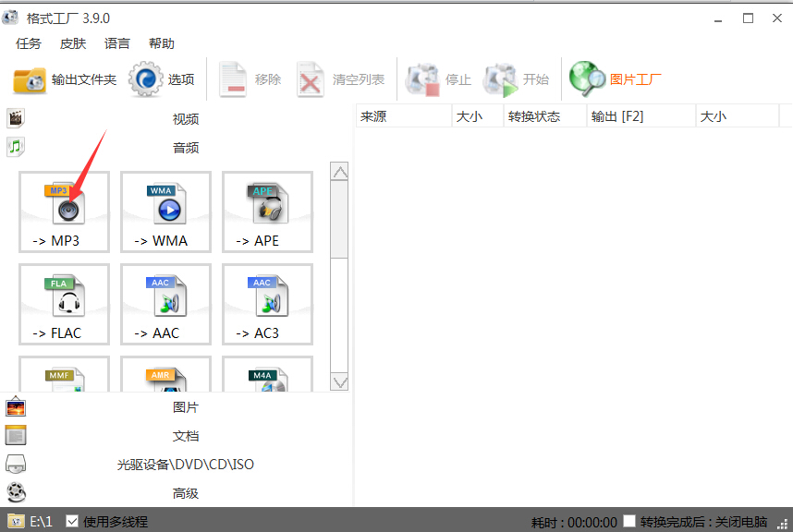Viewport: 793px width, 532px height.
Task: Open the 语言 language menu
Action: point(117,43)
